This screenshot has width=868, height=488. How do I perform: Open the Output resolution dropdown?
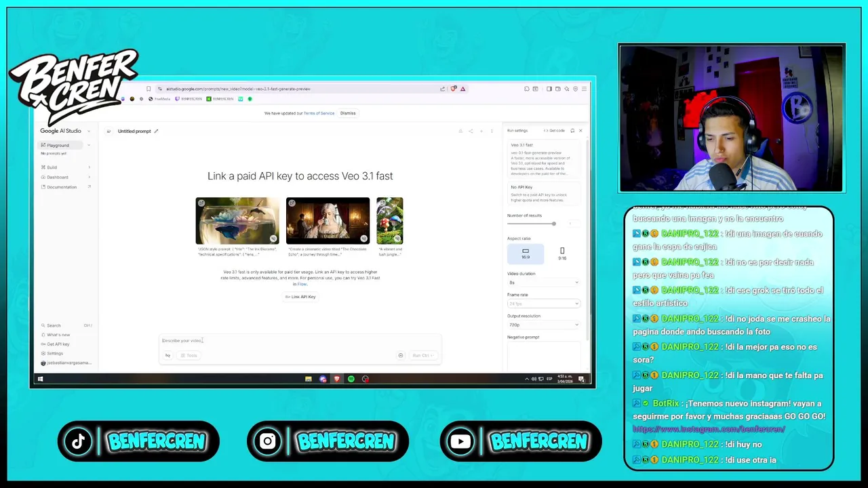pyautogui.click(x=543, y=325)
